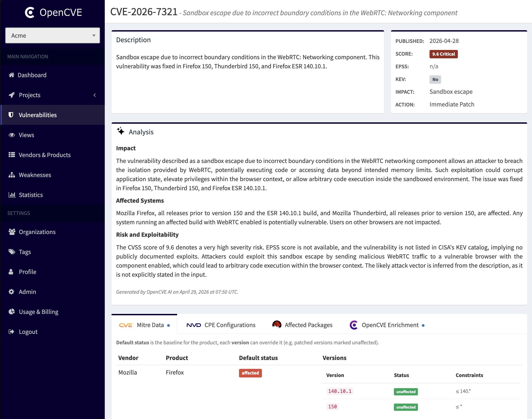532x419 pixels.
Task: Click the Views eye icon
Action: (x=12, y=135)
